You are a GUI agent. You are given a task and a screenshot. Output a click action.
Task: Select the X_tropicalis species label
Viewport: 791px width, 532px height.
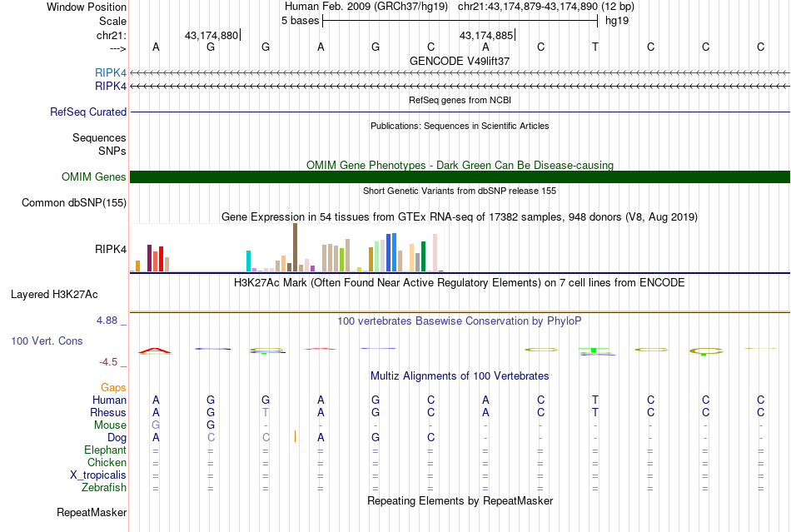98,475
